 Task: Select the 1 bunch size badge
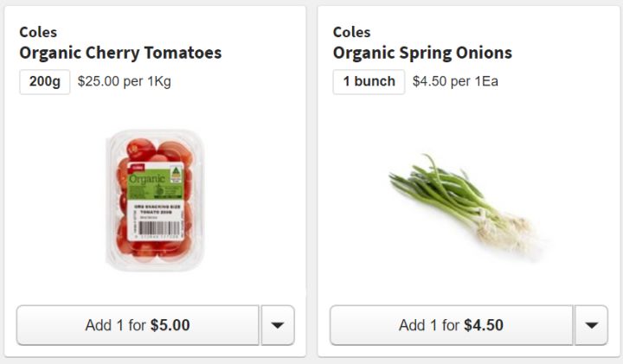[369, 82]
